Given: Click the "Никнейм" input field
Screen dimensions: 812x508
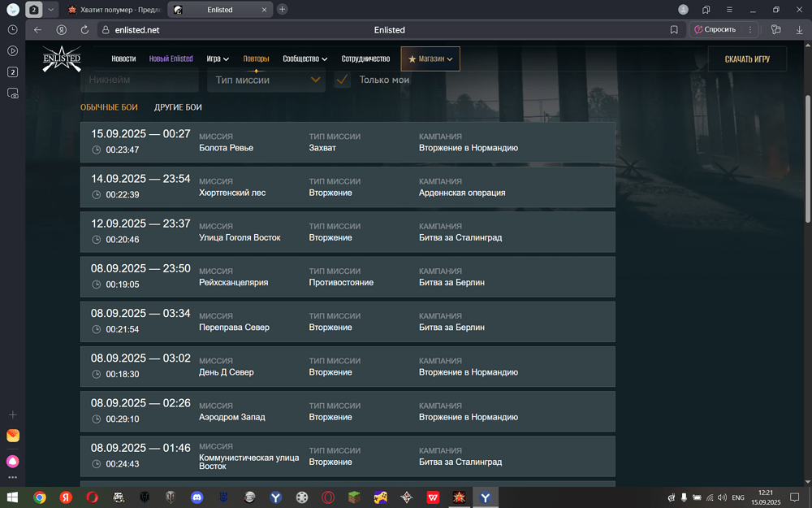Looking at the screenshot, I should [x=139, y=80].
